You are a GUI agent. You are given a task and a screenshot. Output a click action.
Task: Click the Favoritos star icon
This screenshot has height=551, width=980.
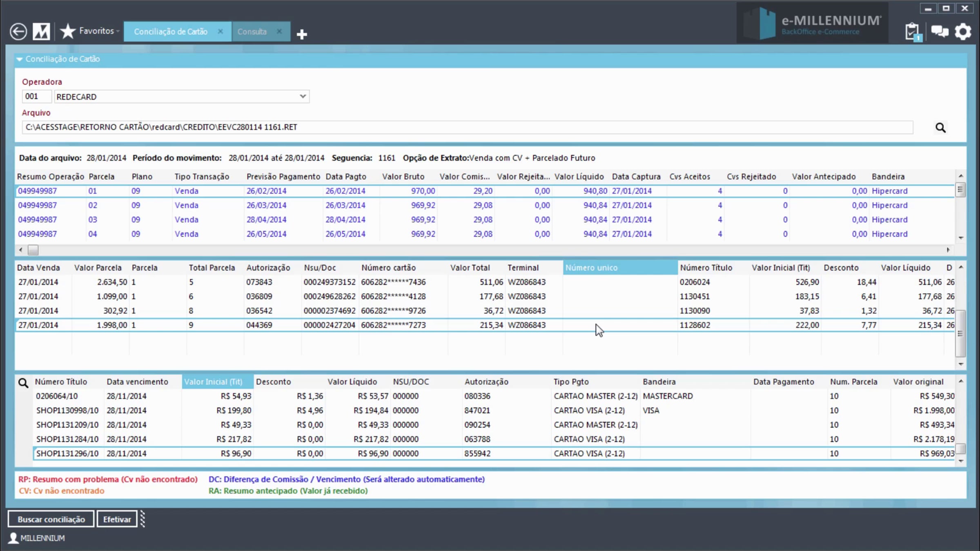pyautogui.click(x=68, y=31)
